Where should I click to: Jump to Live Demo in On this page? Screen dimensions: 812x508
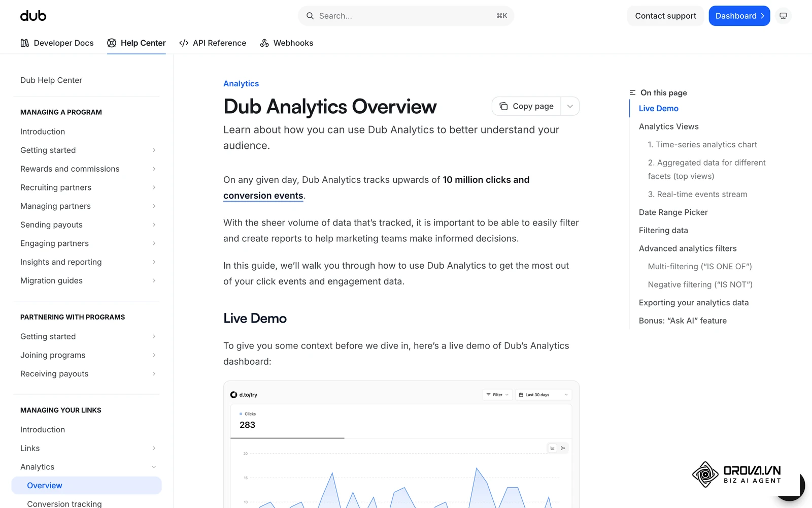658,108
